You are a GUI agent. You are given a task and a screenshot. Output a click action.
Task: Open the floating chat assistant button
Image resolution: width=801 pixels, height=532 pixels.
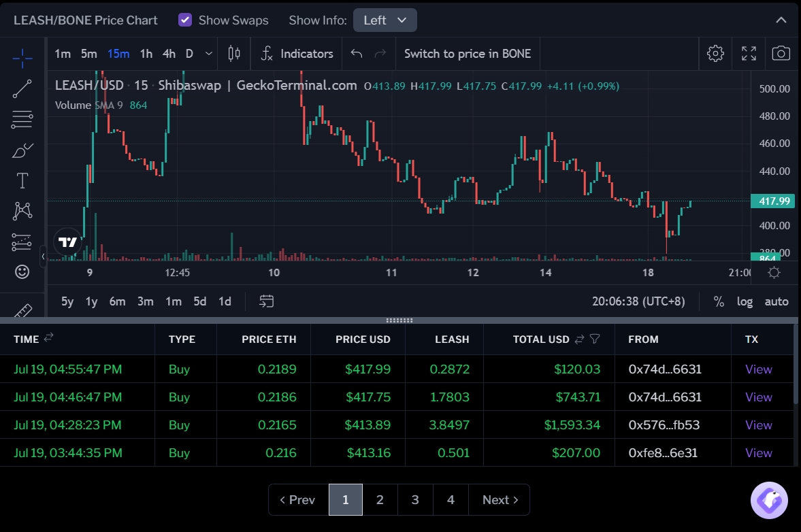click(x=769, y=500)
